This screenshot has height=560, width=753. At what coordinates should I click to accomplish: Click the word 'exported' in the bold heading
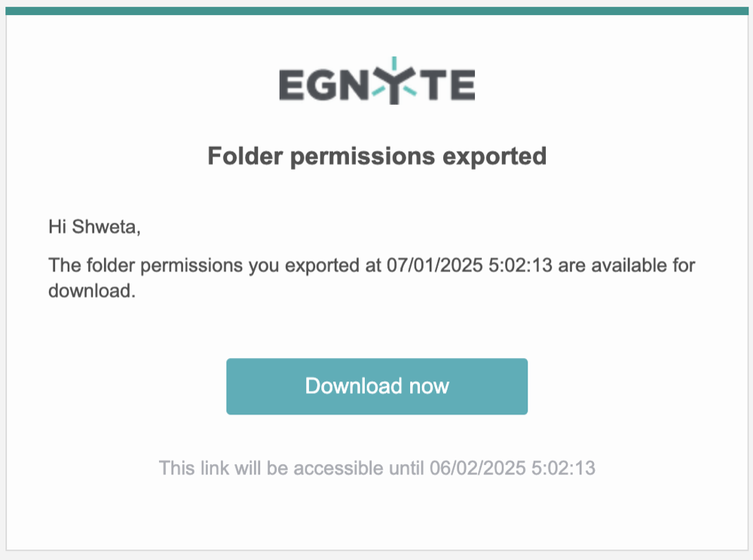tap(494, 157)
